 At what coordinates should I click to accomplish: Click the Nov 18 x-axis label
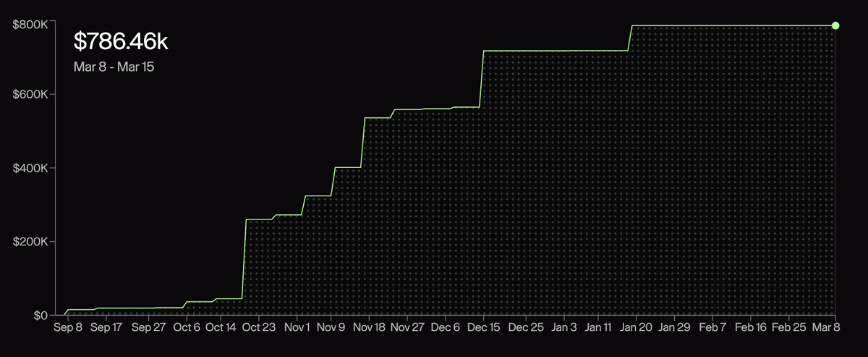coord(368,327)
